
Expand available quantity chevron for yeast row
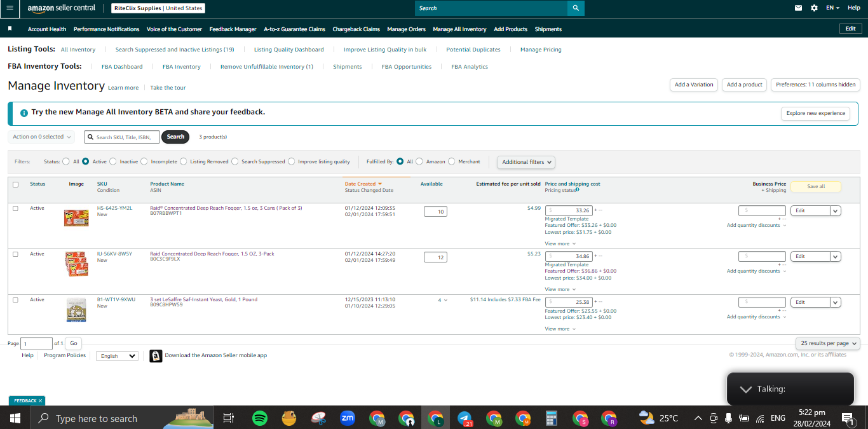tap(445, 300)
